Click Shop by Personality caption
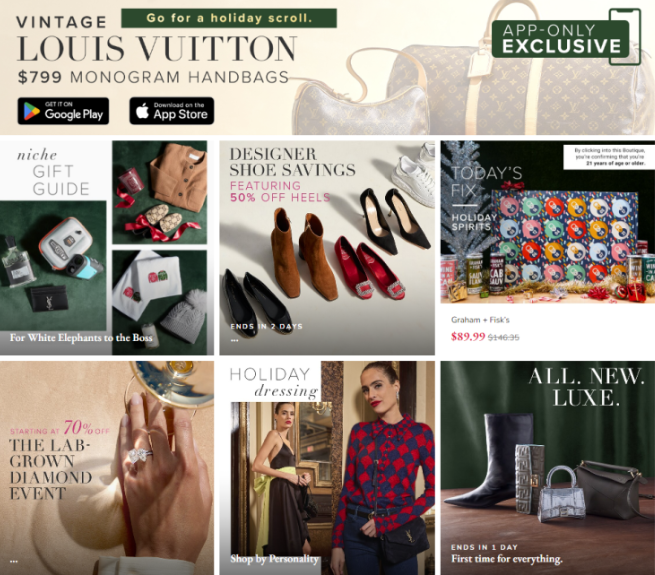The height and width of the screenshot is (575, 655). [x=274, y=559]
